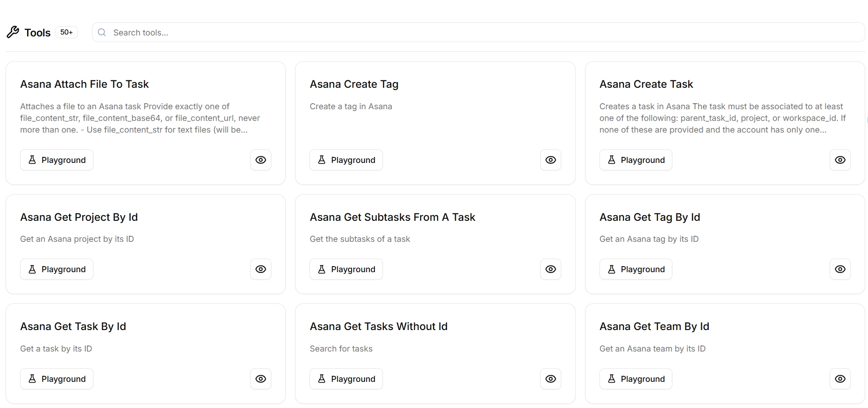Screen dimensions: 868x408
Task: Click eye icon on Asana Get Subtasks From A Task
Action: coord(550,269)
